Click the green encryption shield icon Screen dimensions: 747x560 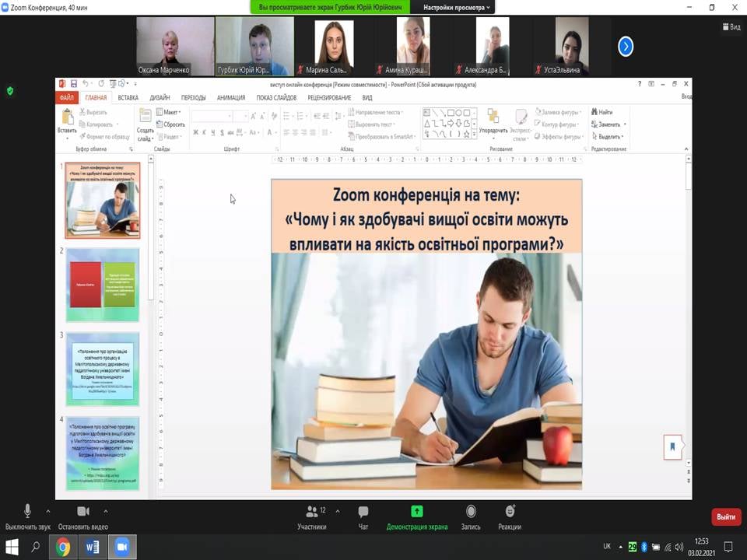[10, 90]
